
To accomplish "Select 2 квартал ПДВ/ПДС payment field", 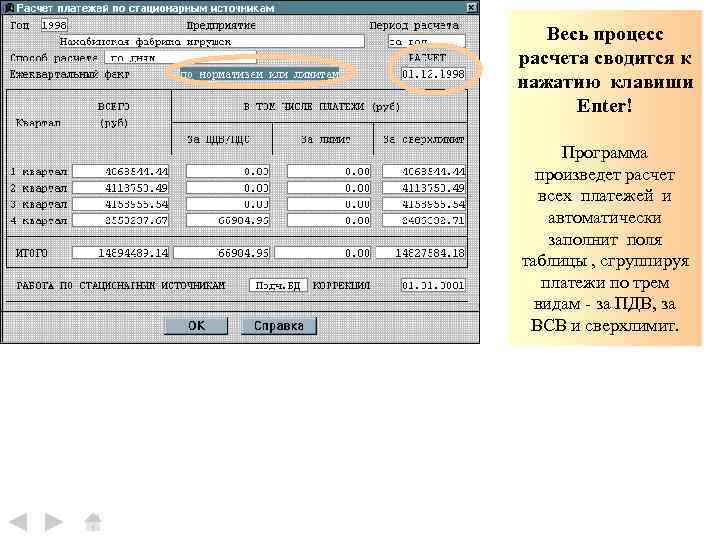I will pyautogui.click(x=228, y=188).
